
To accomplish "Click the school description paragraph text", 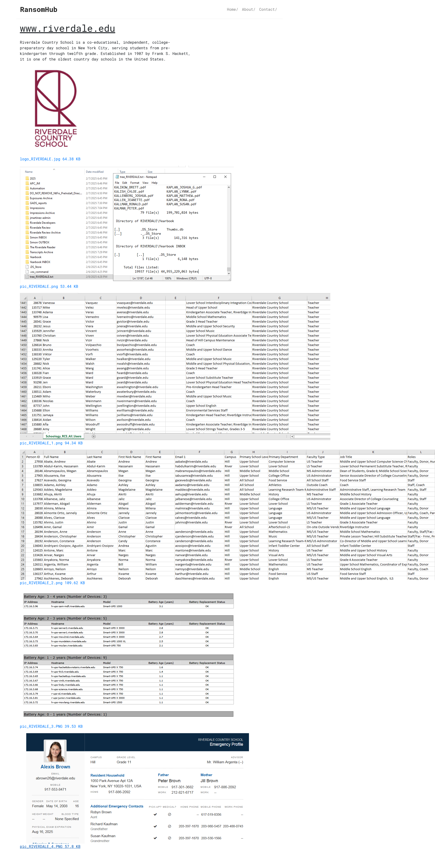I will (105, 51).
